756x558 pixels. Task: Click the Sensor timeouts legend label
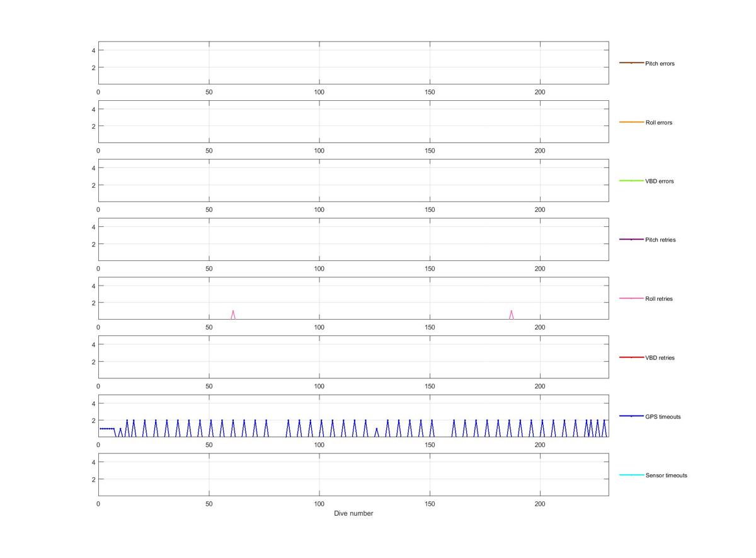tap(666, 475)
